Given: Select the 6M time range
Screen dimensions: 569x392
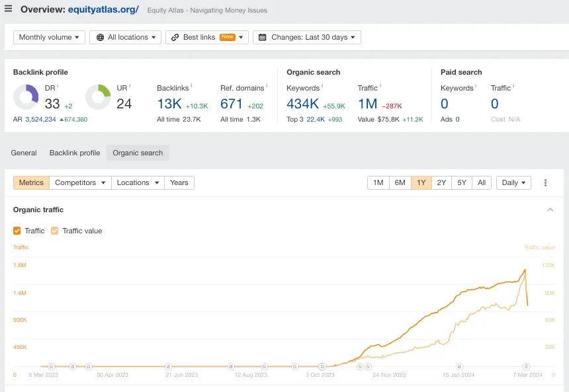Looking at the screenshot, I should click(400, 183).
